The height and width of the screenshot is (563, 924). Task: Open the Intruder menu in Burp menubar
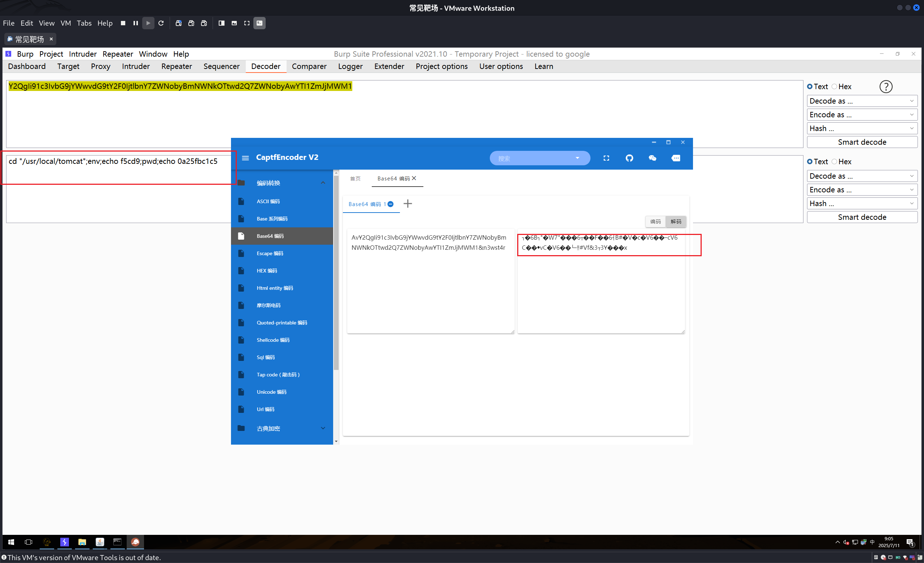coord(83,54)
